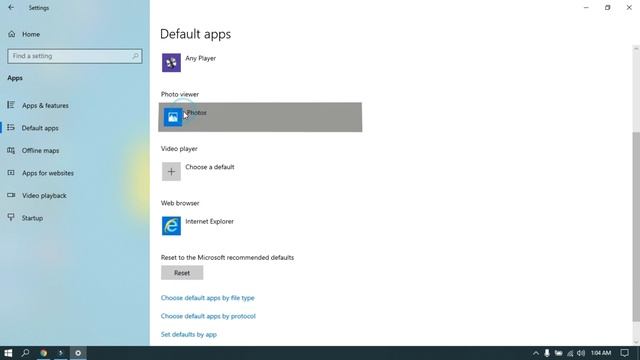Viewport: 640px width, 360px height.
Task: Open Apps & features page
Action: [45, 105]
